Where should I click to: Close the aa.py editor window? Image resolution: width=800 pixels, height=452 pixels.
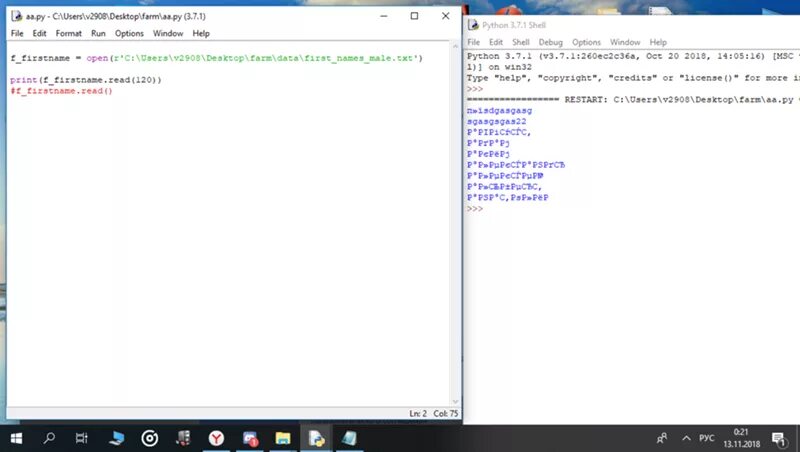pyautogui.click(x=445, y=16)
